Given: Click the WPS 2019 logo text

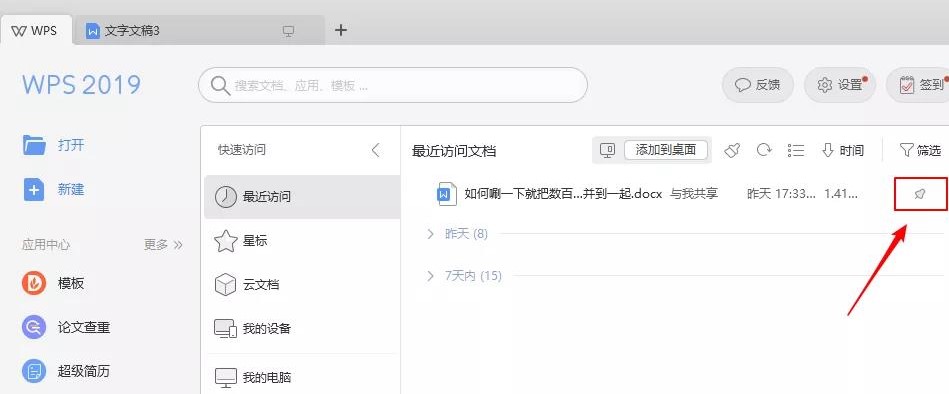Looking at the screenshot, I should 82,85.
